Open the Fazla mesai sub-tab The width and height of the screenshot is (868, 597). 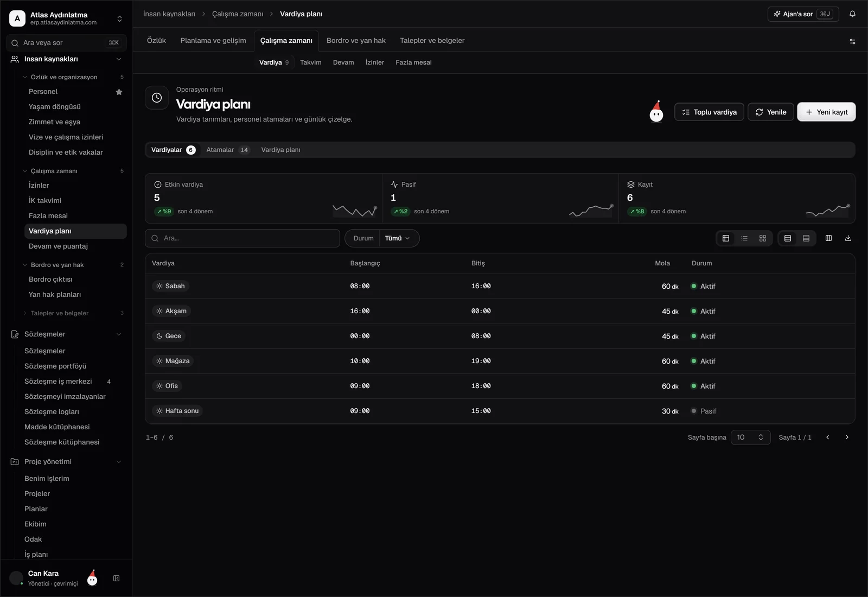[x=413, y=62]
